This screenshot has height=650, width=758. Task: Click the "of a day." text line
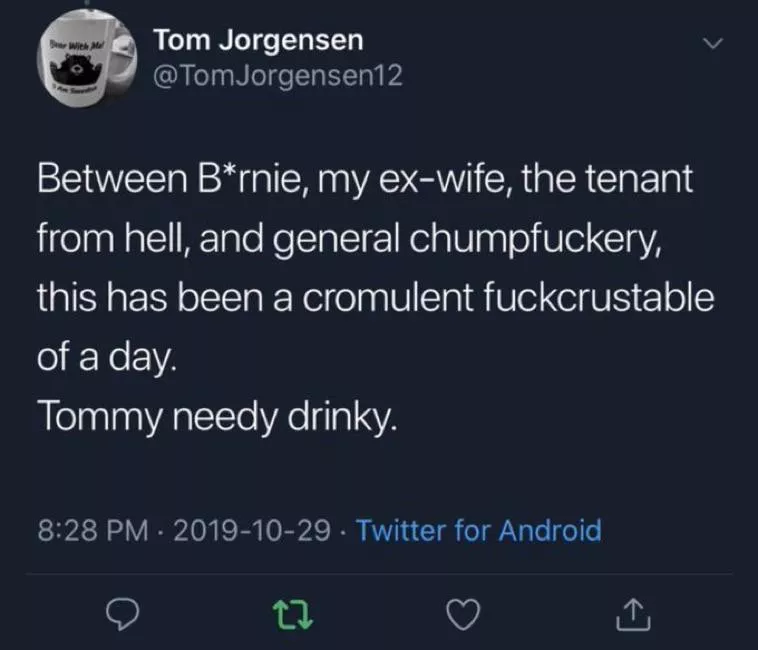107,359
